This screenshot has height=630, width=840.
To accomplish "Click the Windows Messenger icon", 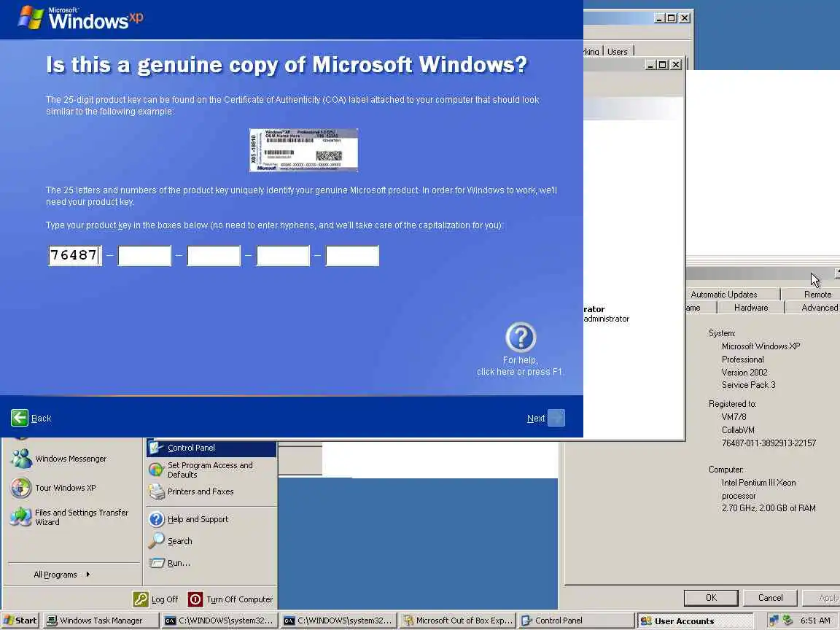I will click(21, 459).
